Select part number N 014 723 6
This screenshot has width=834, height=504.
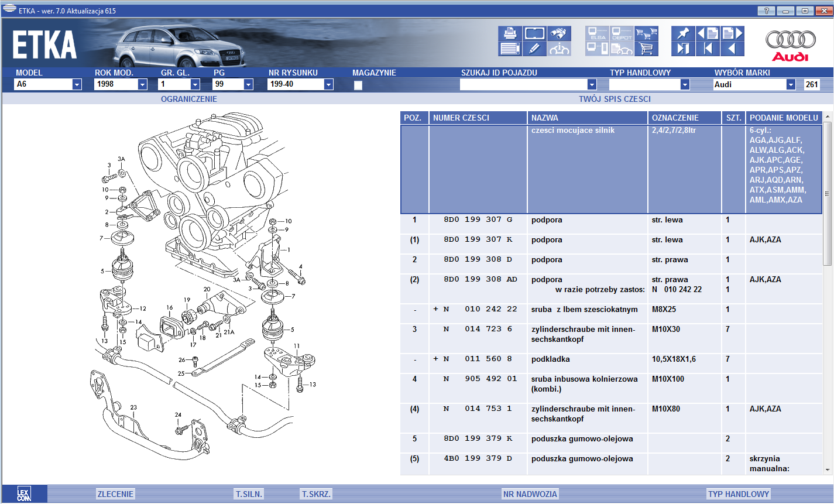478,330
